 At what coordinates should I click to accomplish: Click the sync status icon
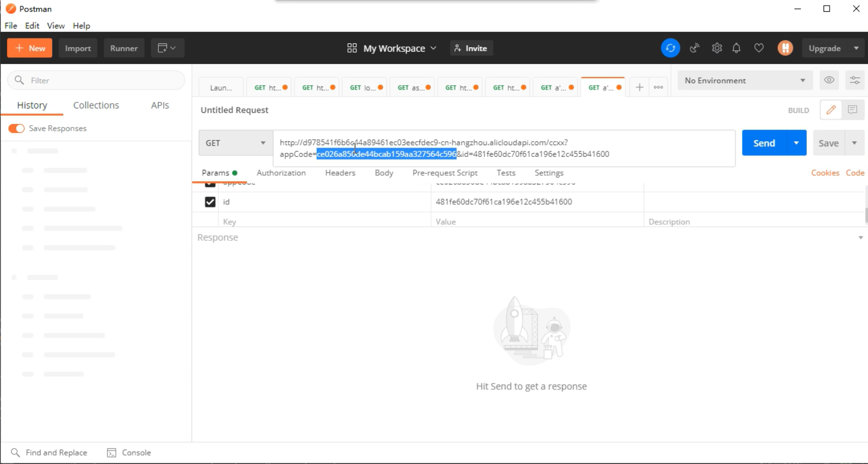coord(670,48)
